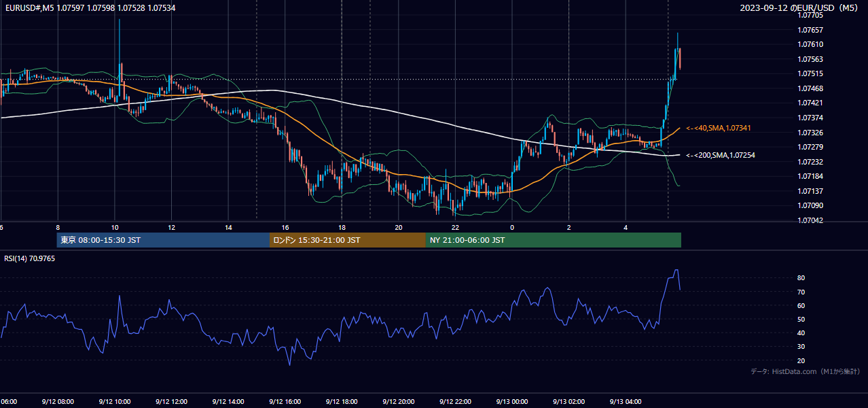Click the 2023-09-12 EUR/USD (M5) chart title
The width and height of the screenshot is (868, 408).
click(799, 8)
